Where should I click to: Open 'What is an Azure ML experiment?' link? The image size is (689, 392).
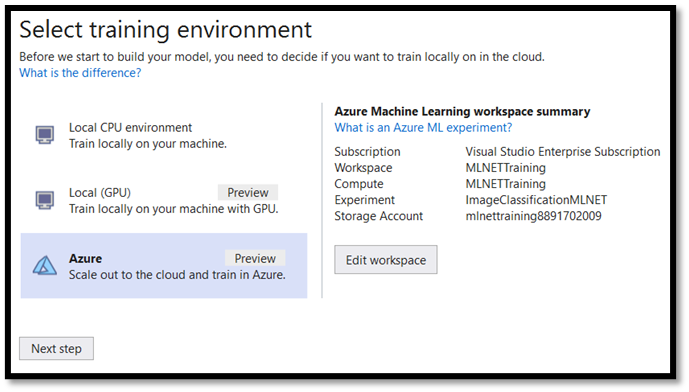(x=423, y=128)
